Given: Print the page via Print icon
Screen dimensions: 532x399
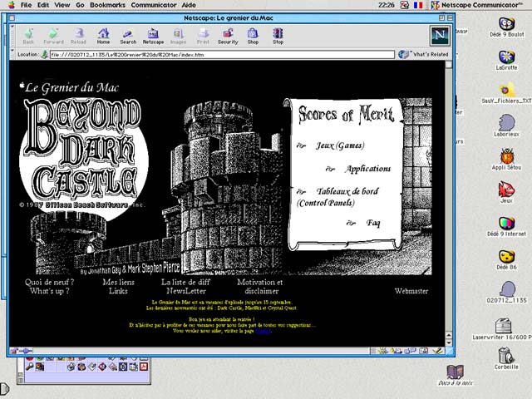Looking at the screenshot, I should pyautogui.click(x=203, y=36).
